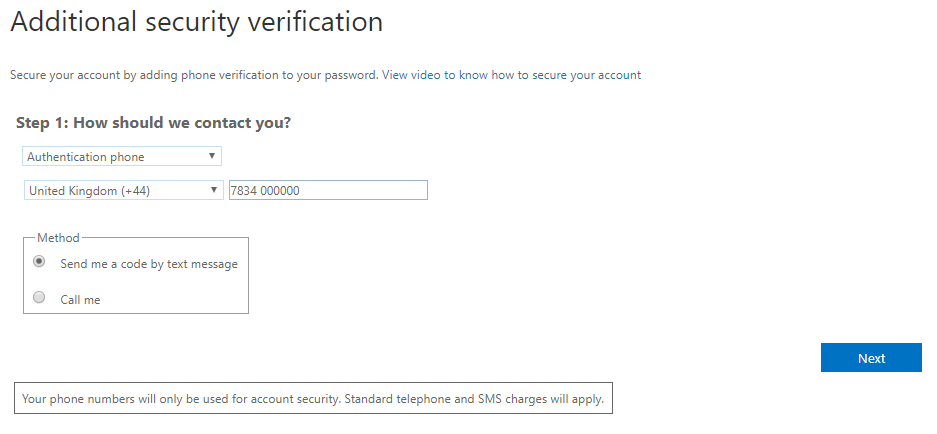Select the text message code radio button
Screen dimensions: 937x434
click(x=39, y=262)
